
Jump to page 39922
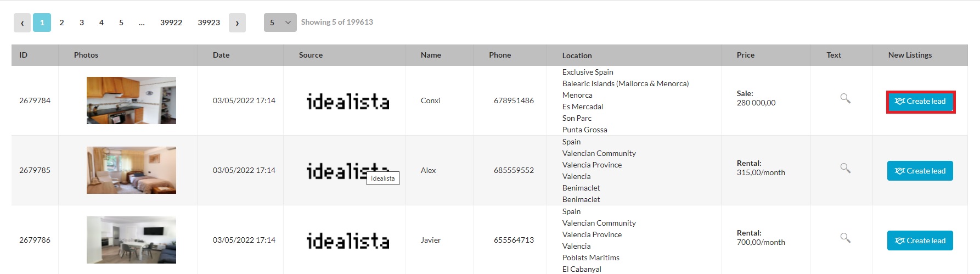171,23
